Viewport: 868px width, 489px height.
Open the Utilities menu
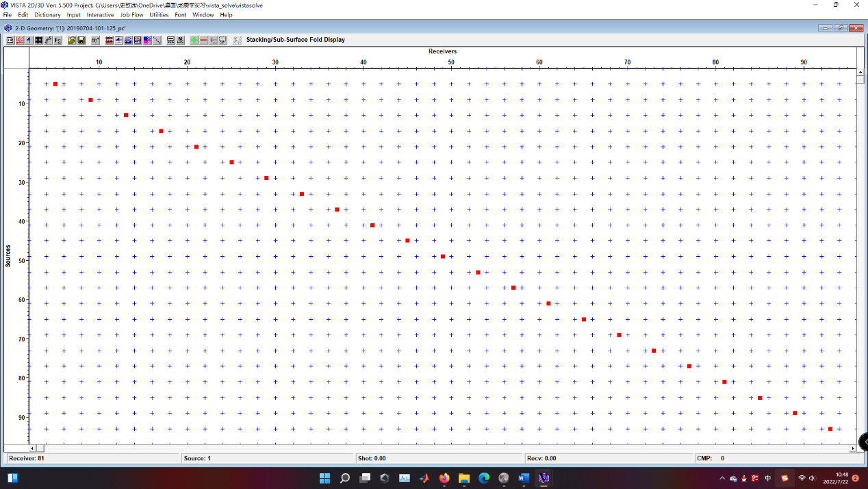pyautogui.click(x=159, y=14)
